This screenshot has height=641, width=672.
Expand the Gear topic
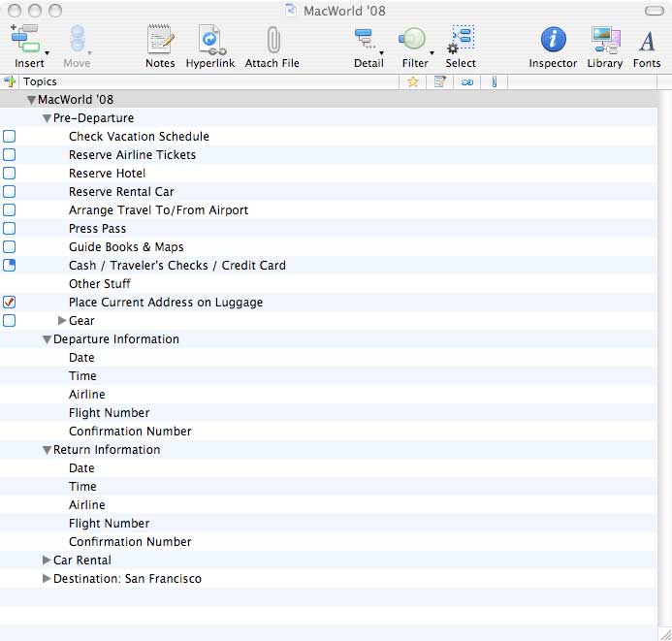62,320
